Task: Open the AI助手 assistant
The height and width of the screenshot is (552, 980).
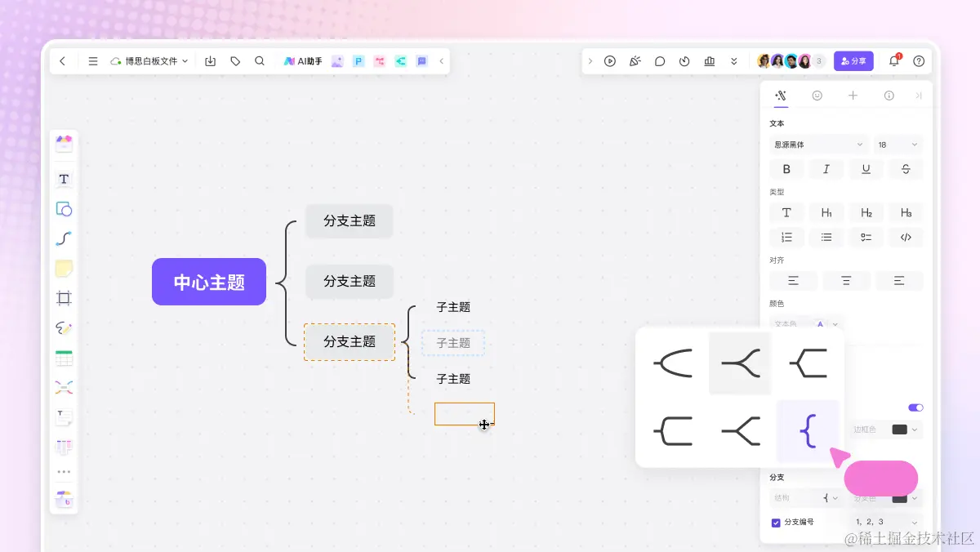Action: (x=303, y=60)
